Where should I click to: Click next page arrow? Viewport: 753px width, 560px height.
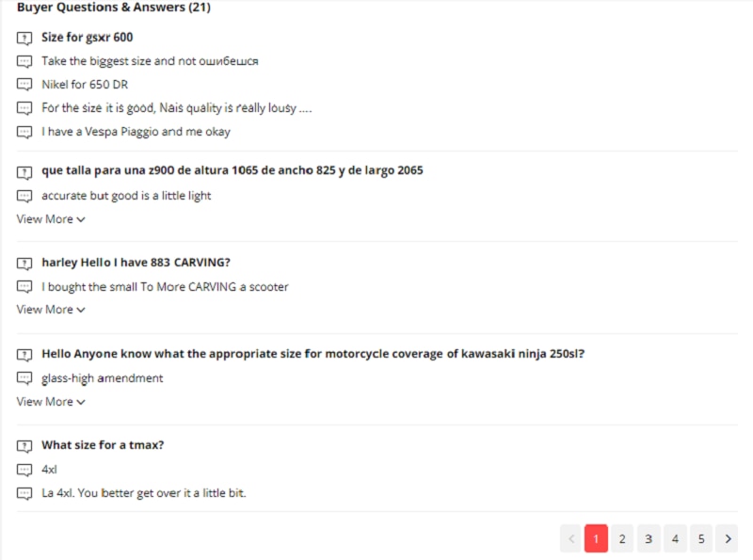coord(727,539)
